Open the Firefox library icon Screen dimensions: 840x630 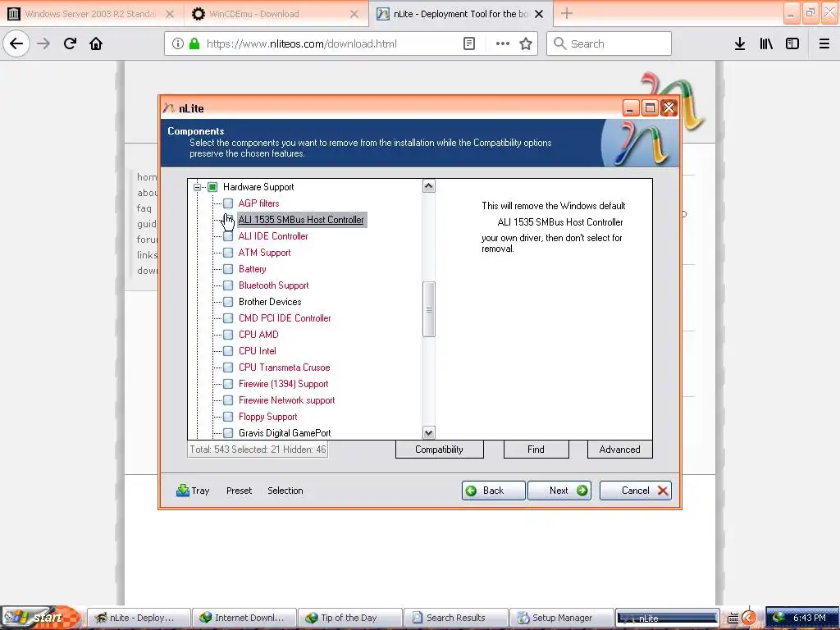[766, 43]
